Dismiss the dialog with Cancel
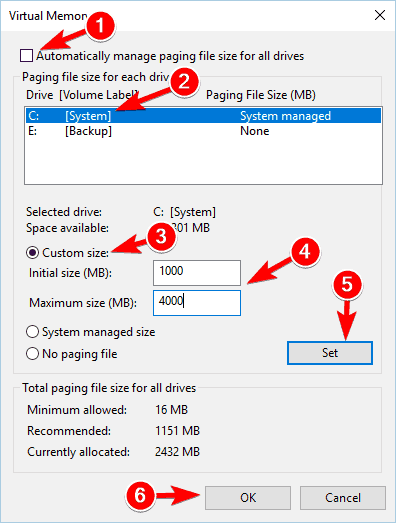396x523 pixels. (x=343, y=498)
